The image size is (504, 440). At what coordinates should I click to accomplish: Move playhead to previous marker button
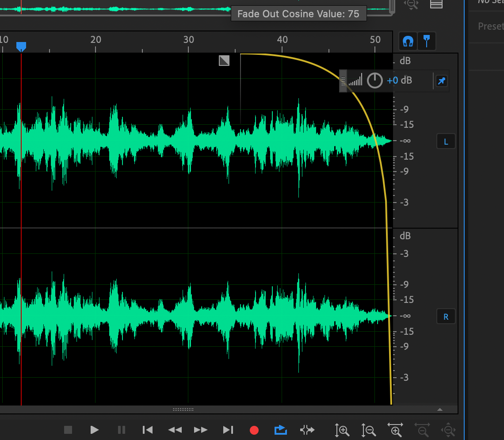click(x=148, y=430)
